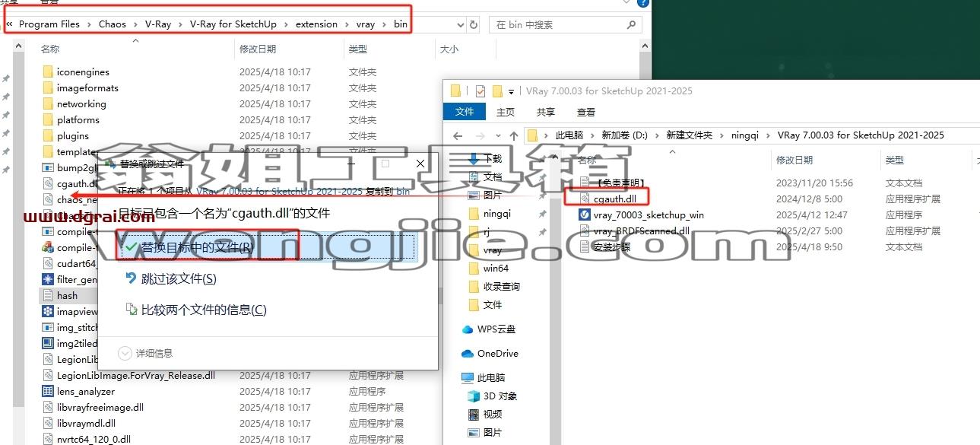Click Program Files breadcrumb in address bar
Image resolution: width=980 pixels, height=445 pixels.
click(49, 24)
